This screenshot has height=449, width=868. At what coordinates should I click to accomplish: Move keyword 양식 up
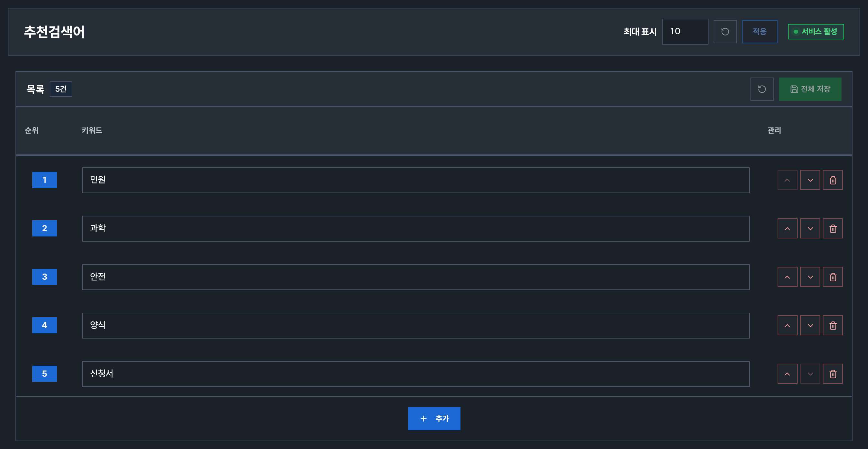click(787, 325)
